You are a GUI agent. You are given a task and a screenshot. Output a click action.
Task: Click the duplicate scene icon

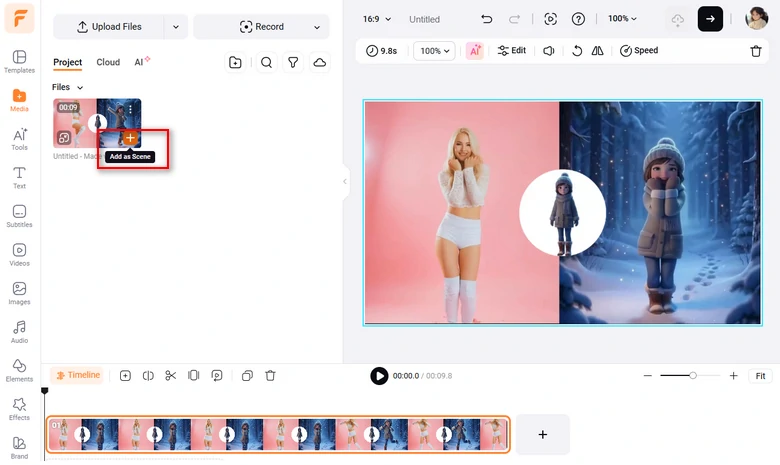[247, 376]
